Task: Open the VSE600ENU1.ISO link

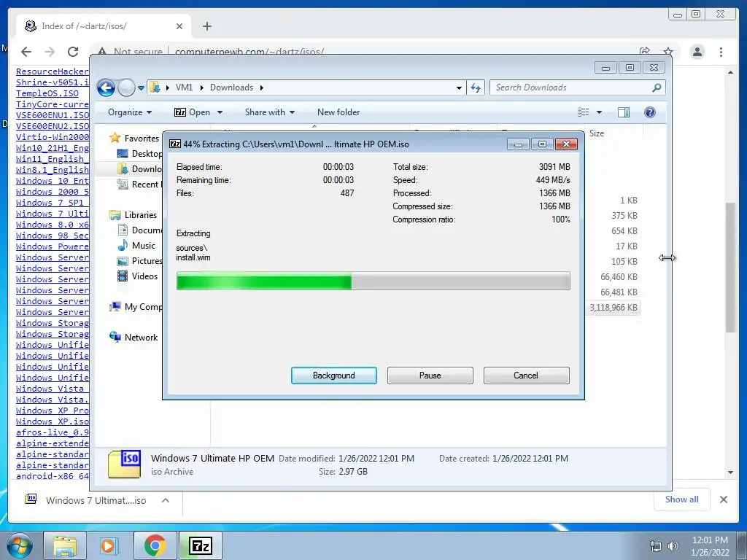Action: 53,115
